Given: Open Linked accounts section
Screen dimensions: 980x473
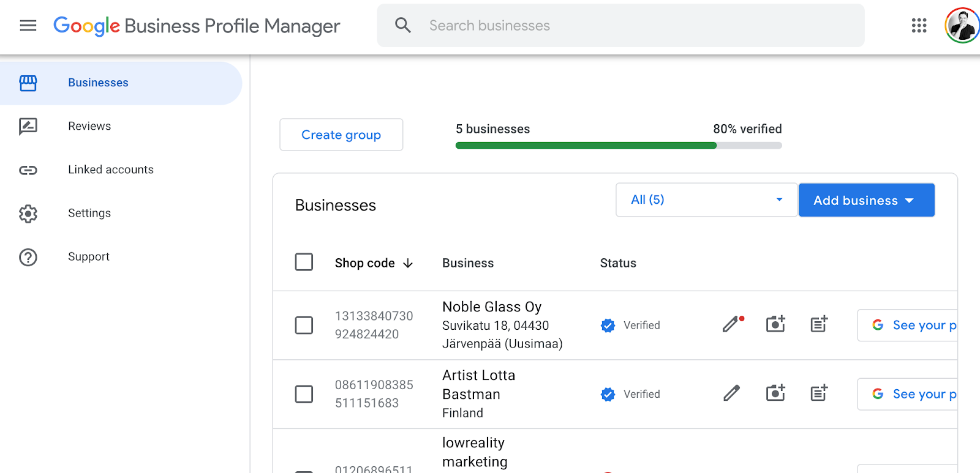Looking at the screenshot, I should [111, 169].
